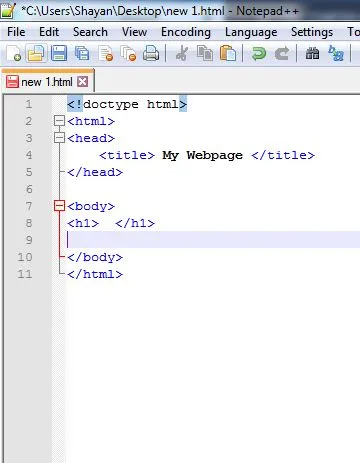Open Find with the binoculars icon
The image size is (360, 463).
tap(312, 53)
